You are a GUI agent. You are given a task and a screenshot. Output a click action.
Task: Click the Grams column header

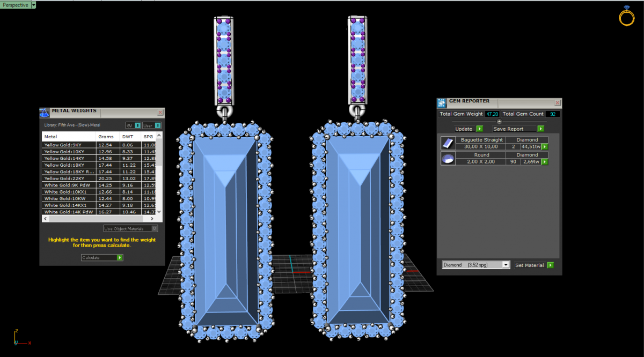[108, 137]
